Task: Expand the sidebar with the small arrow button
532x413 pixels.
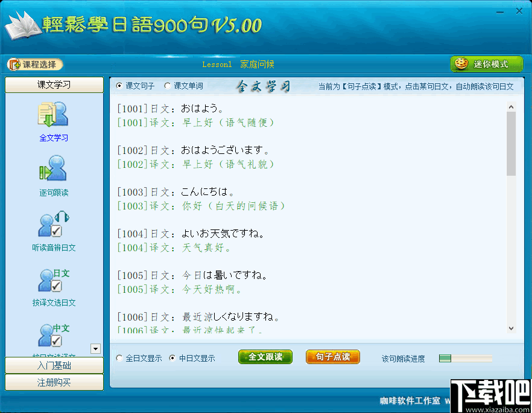Action: pos(95,348)
